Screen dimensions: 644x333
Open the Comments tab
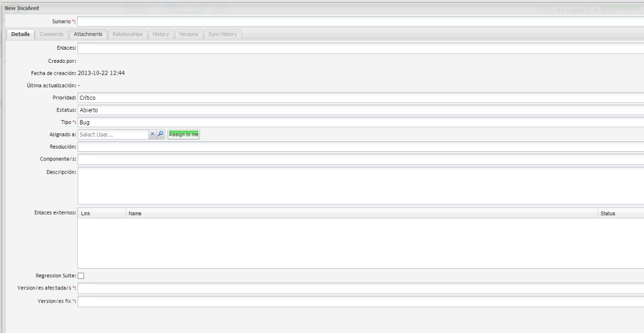pos(51,34)
